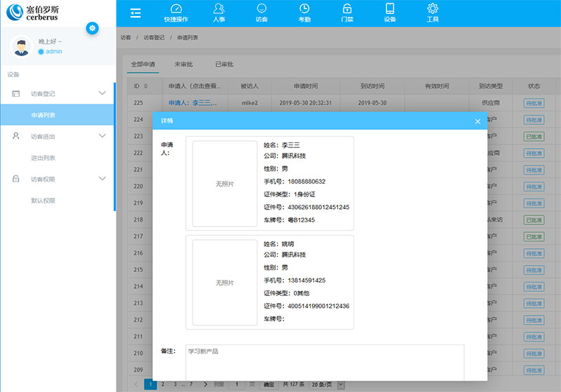Select 申请列表 in the sidebar
The height and width of the screenshot is (392, 561).
click(43, 115)
